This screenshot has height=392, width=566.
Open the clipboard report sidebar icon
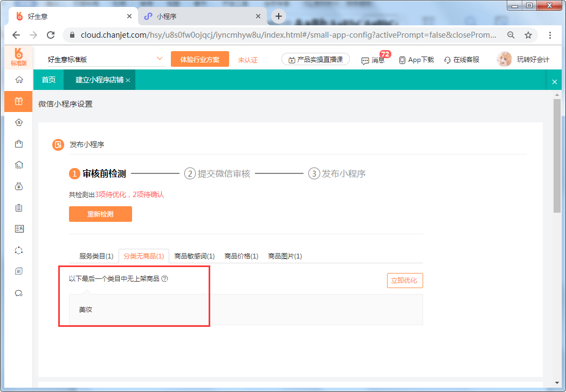[x=19, y=208]
